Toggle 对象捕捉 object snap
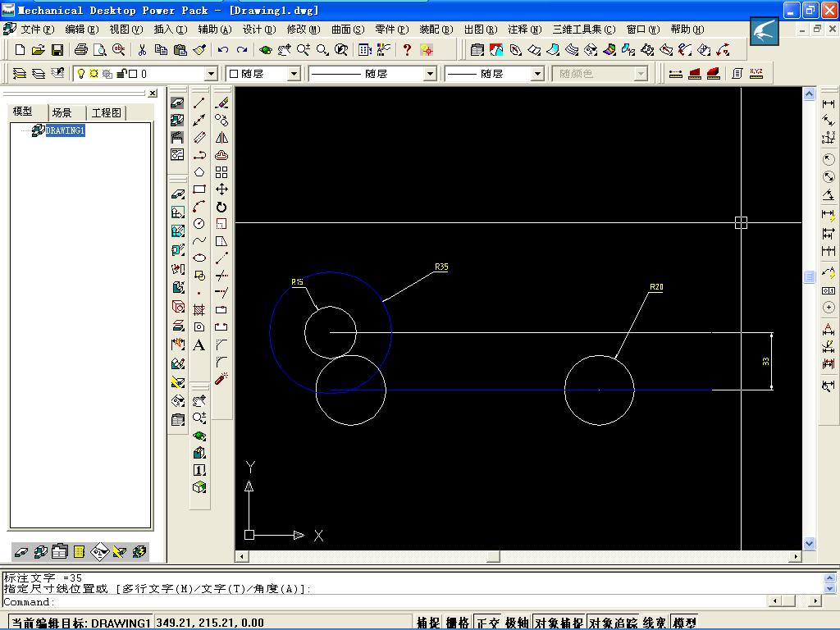The height and width of the screenshot is (630, 840). 559,623
